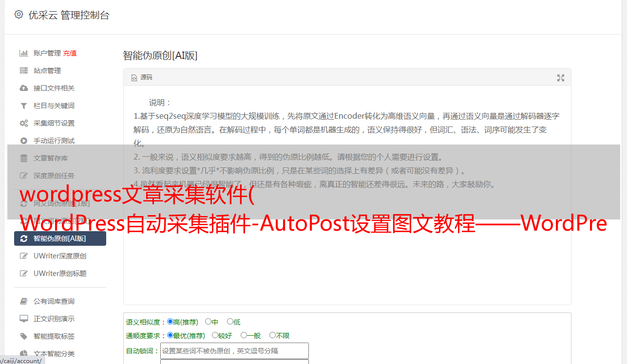Viewport: 627px width, 364px height.
Task: Click the filter icon for 栏目与关键词
Action: (23, 106)
